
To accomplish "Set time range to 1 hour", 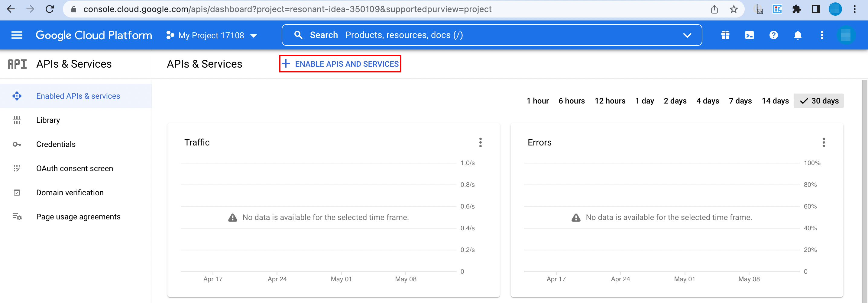I will (538, 101).
